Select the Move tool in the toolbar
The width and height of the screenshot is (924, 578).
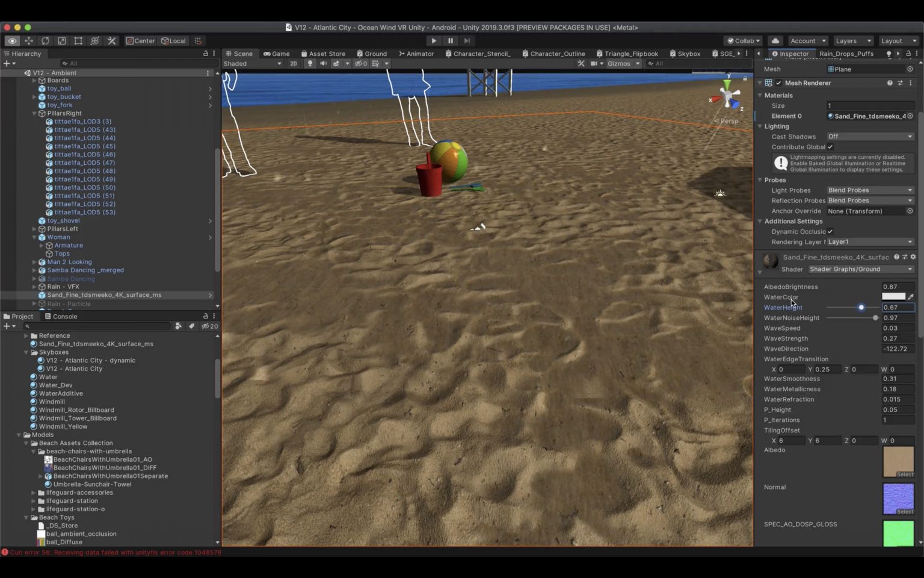(x=28, y=41)
